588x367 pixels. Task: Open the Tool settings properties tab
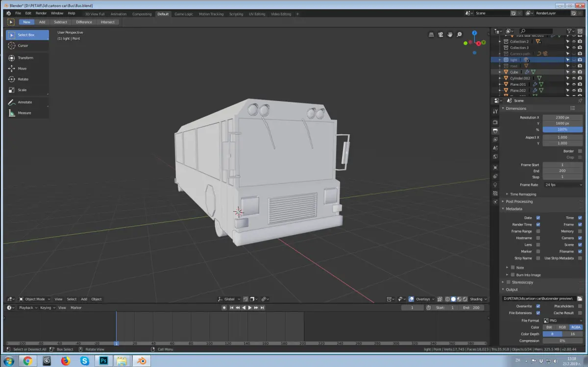495,111
